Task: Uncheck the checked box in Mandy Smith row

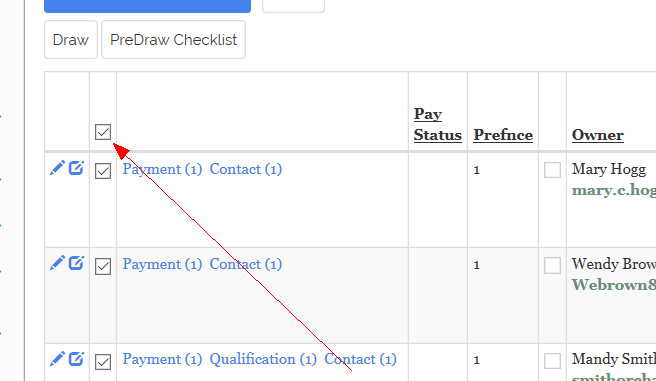Action: (x=103, y=362)
